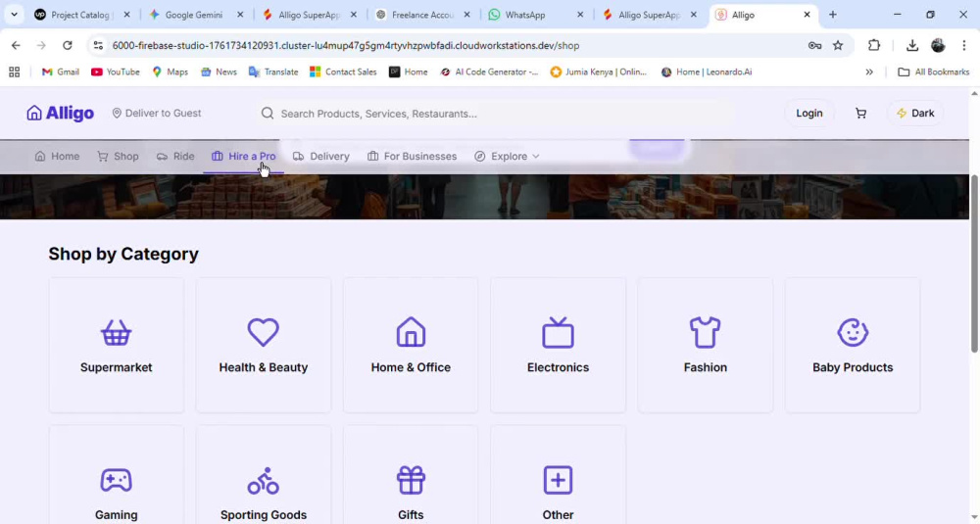Image resolution: width=980 pixels, height=524 pixels.
Task: Open For Businesses navigation item
Action: tap(412, 156)
